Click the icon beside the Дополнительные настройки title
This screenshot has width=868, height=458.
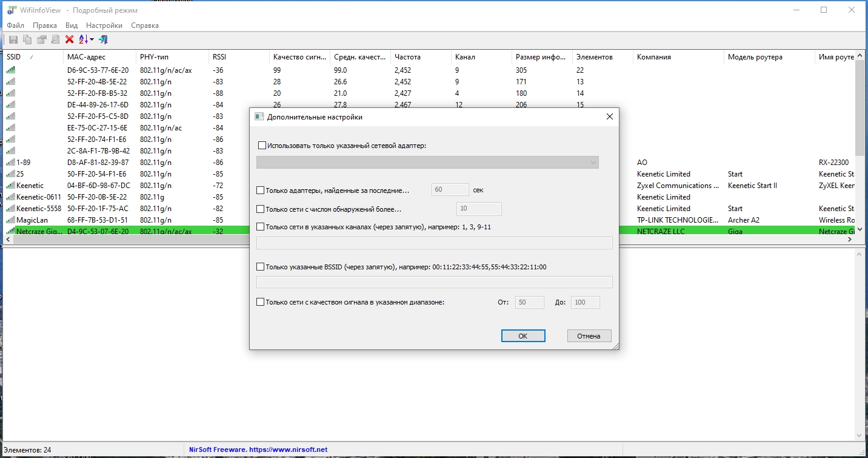259,116
